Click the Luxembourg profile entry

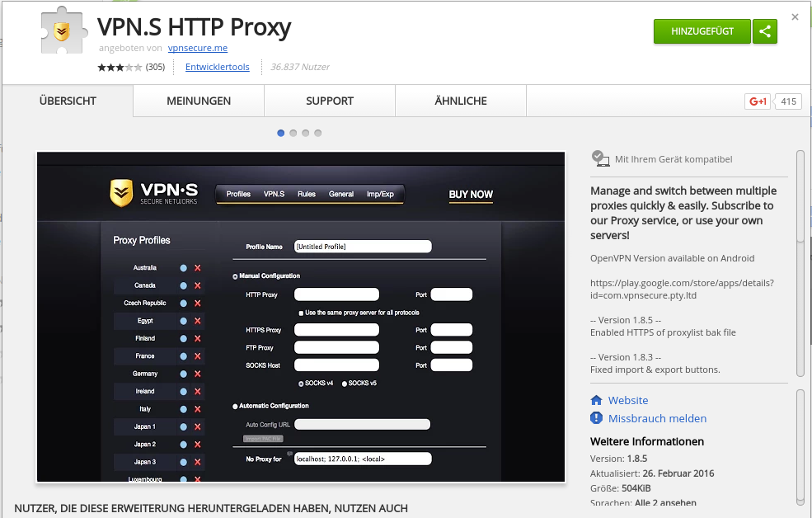pos(145,479)
